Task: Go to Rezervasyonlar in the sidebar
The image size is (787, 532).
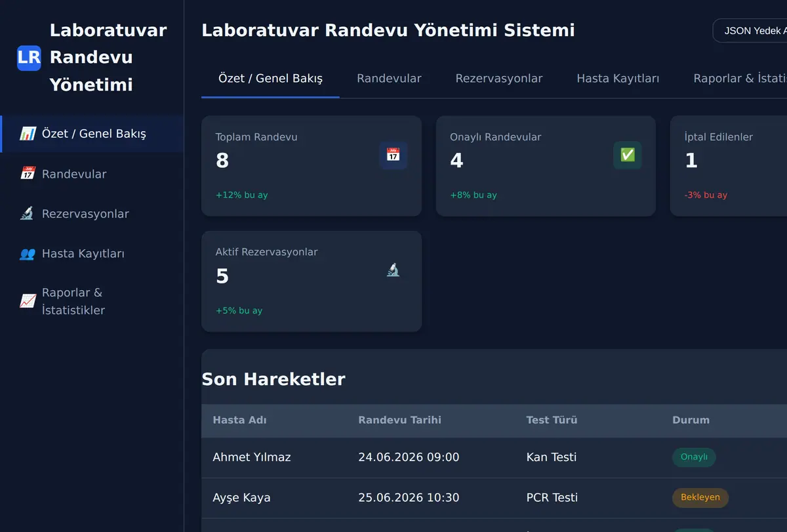Action: tap(92, 214)
